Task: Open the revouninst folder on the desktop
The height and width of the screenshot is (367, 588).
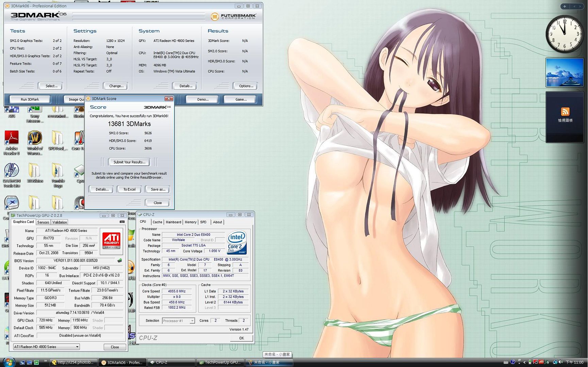Action: pyautogui.click(x=57, y=112)
